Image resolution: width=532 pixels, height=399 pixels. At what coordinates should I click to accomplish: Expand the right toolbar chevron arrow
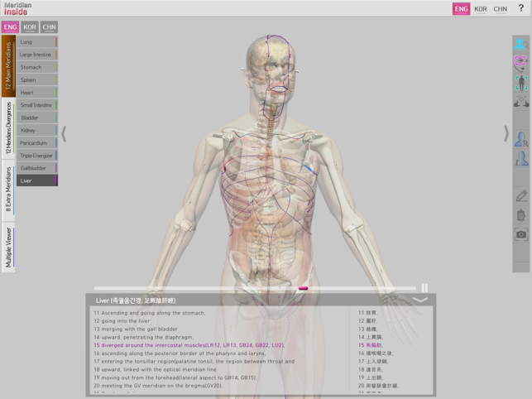(x=506, y=133)
